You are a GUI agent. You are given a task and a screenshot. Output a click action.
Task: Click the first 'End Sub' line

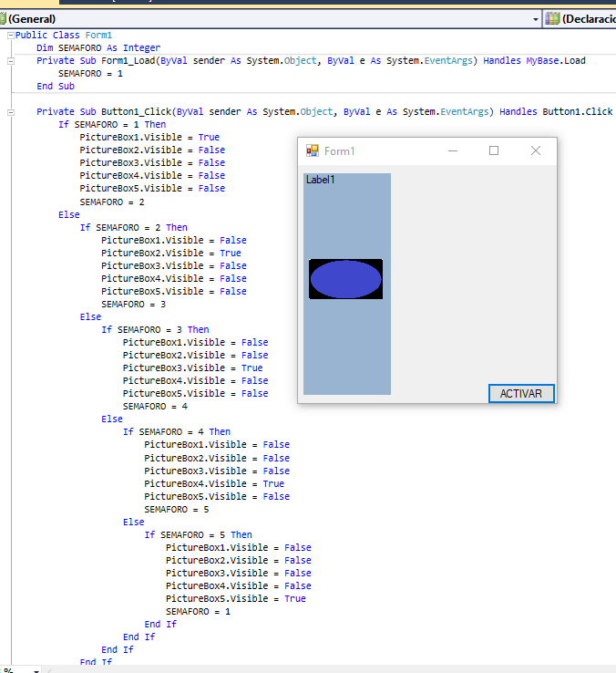[x=56, y=87]
